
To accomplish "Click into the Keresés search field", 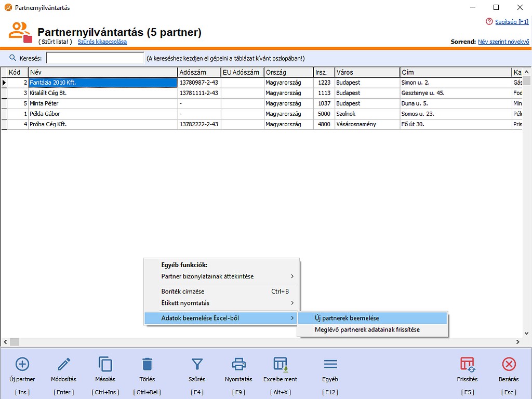I will [x=95, y=58].
